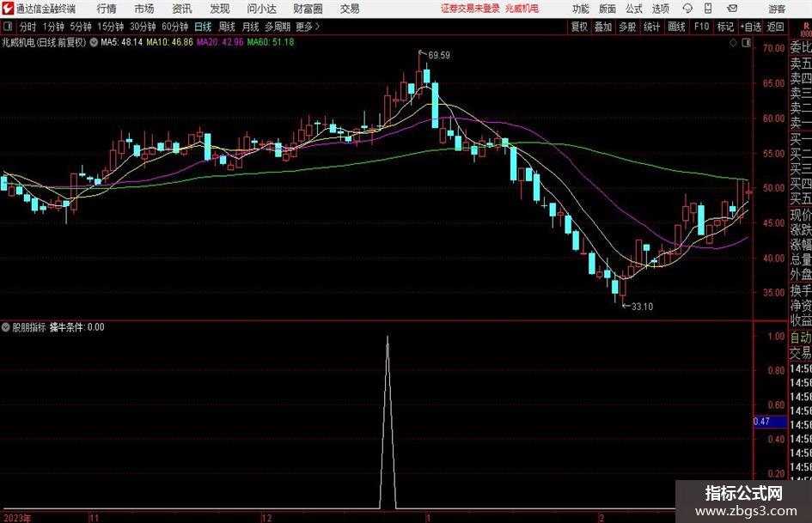812x523 pixels.
Task: Toggle the right info panel icon near price axis
Action: pyautogui.click(x=746, y=43)
